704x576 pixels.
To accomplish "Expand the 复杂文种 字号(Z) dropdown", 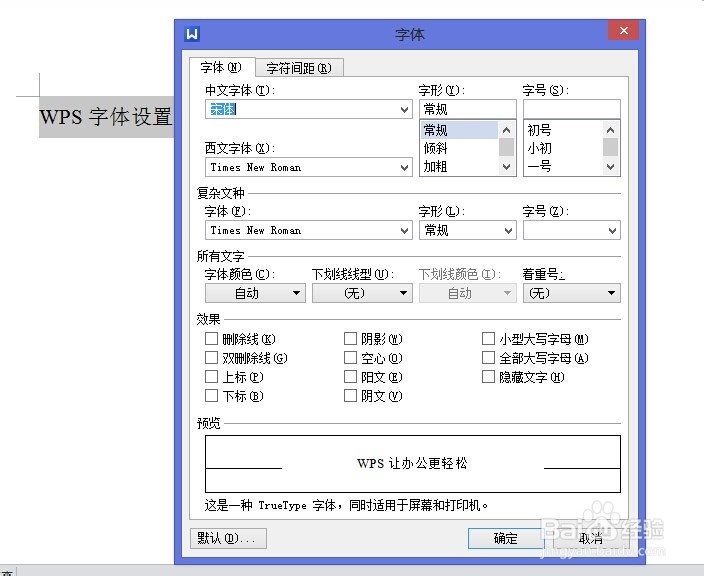I will (x=612, y=230).
